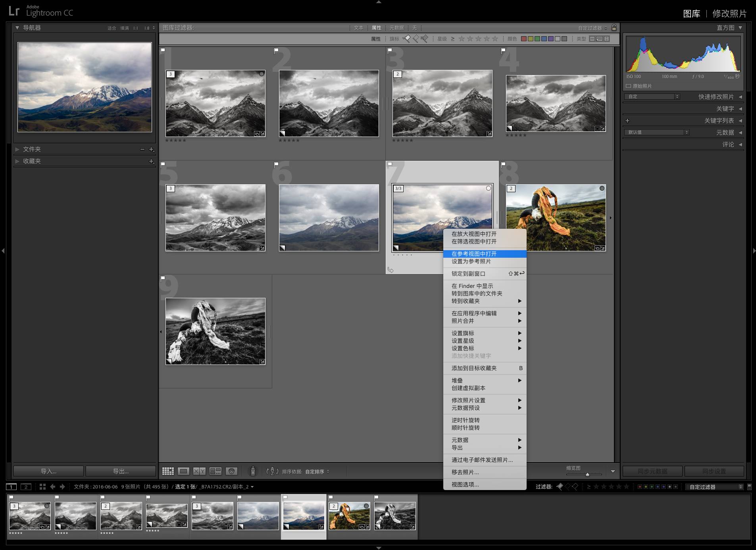Screen dimensions: 756x550
Task: Click the filter lock icon
Action: [x=614, y=27]
